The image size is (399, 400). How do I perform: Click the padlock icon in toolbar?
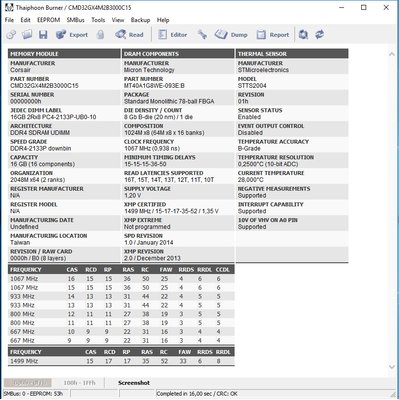click(x=100, y=34)
